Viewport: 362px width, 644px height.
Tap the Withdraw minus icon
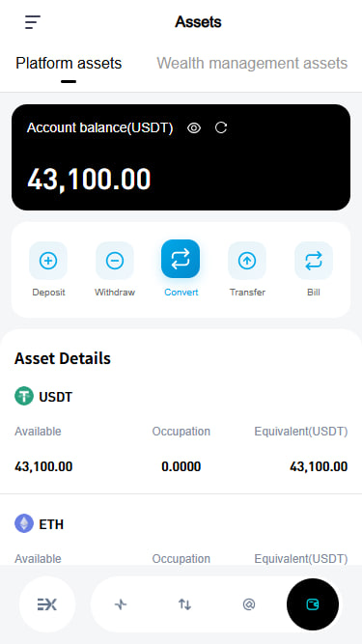[x=115, y=261]
